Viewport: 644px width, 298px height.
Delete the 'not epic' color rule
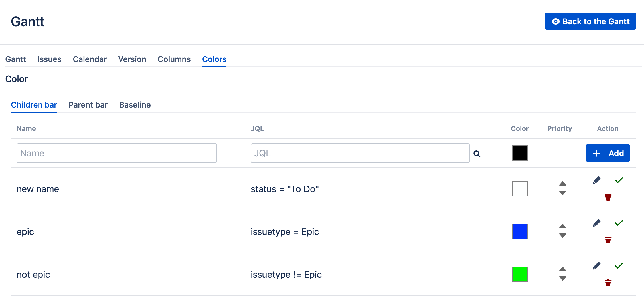(x=608, y=283)
